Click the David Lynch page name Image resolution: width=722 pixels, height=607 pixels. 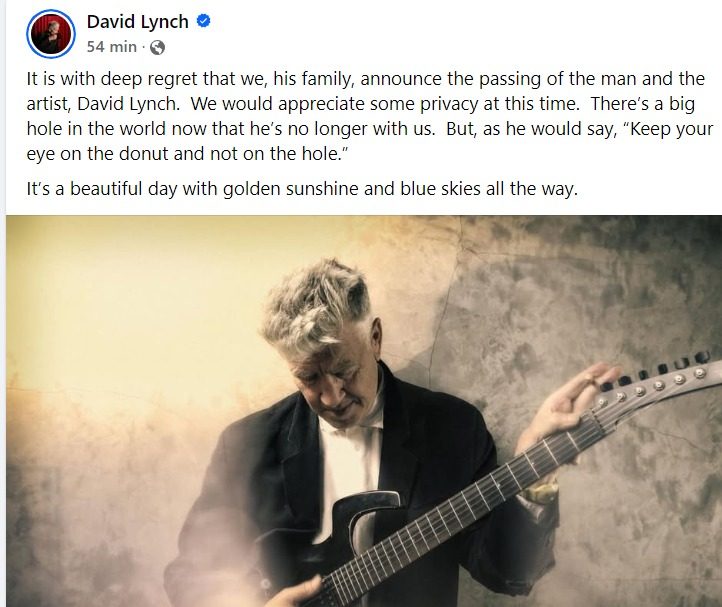pos(138,22)
